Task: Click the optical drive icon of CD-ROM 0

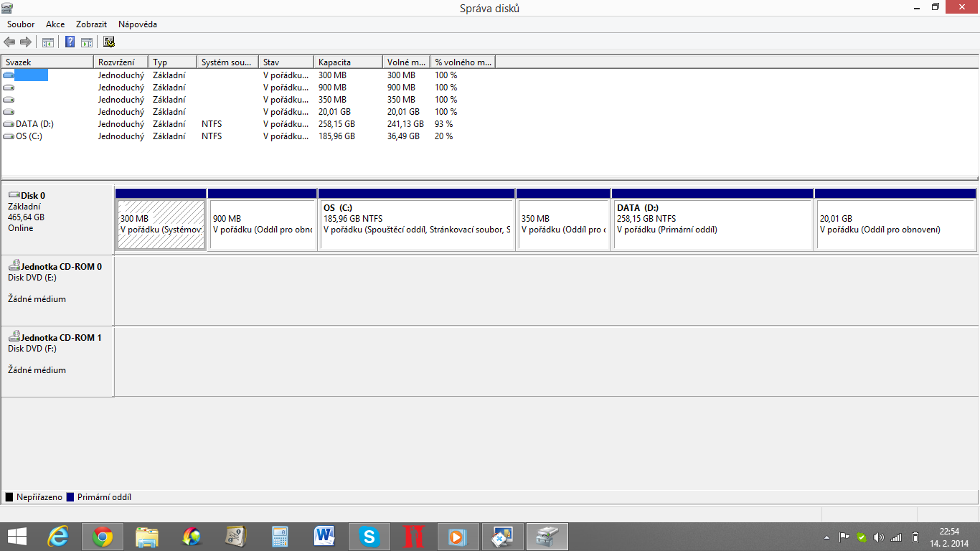Action: [x=14, y=265]
